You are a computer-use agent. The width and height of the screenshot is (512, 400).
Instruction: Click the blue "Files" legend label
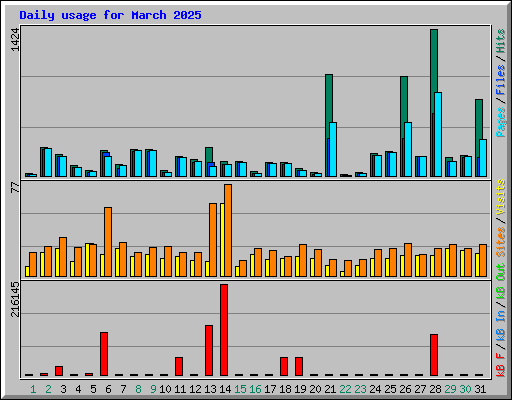pos(501,80)
